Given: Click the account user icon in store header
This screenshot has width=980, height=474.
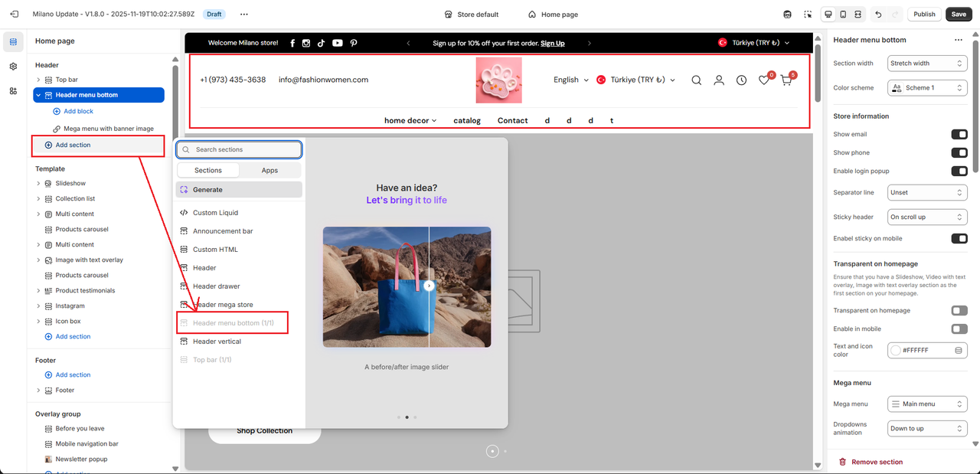Looking at the screenshot, I should click(719, 80).
